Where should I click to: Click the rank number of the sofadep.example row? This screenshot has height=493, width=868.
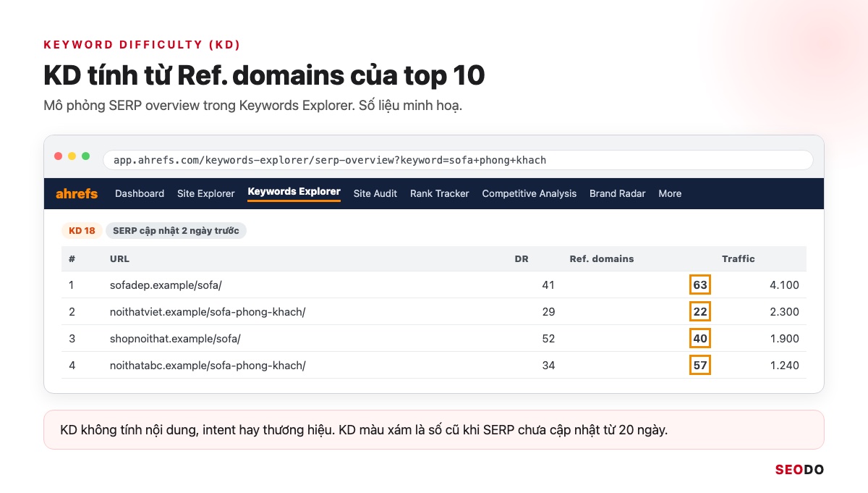coord(71,285)
